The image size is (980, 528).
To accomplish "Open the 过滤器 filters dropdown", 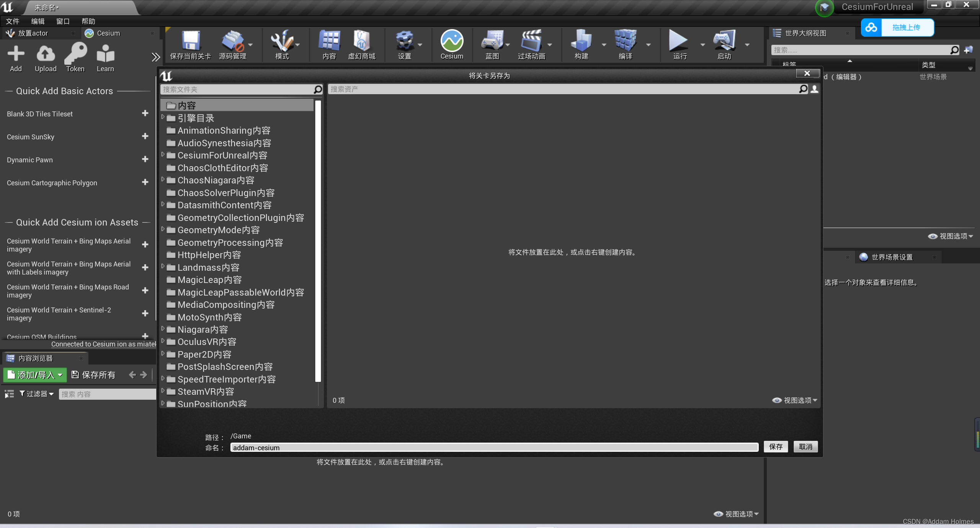I will point(37,394).
